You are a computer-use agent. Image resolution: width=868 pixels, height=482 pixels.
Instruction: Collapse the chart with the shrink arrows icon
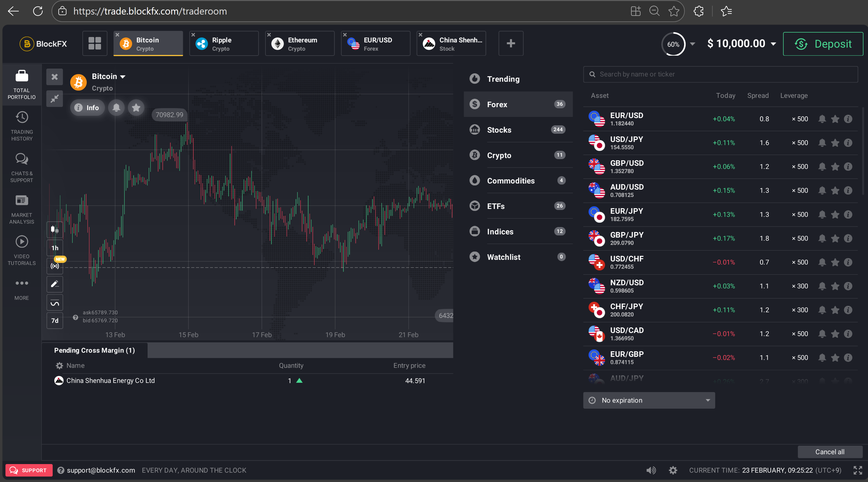[x=54, y=99]
